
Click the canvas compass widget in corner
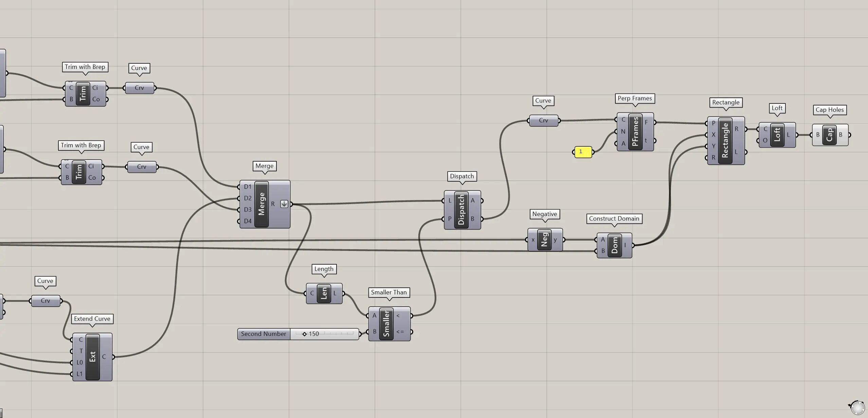point(858,407)
